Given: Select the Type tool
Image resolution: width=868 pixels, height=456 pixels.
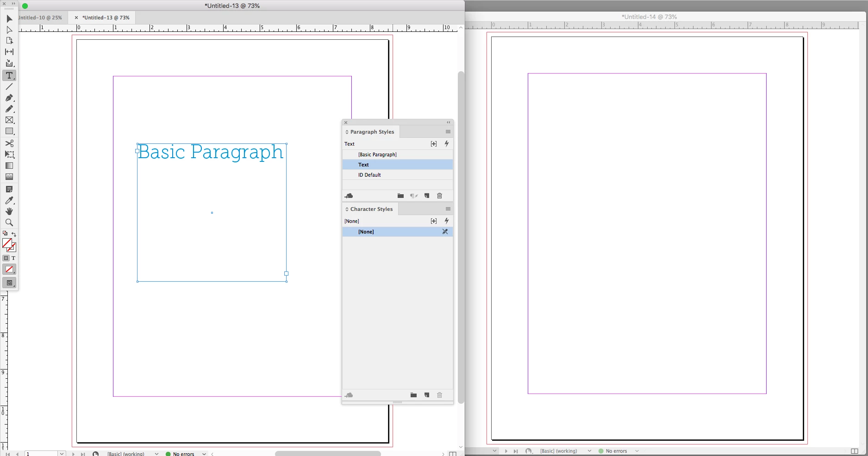Looking at the screenshot, I should point(9,75).
